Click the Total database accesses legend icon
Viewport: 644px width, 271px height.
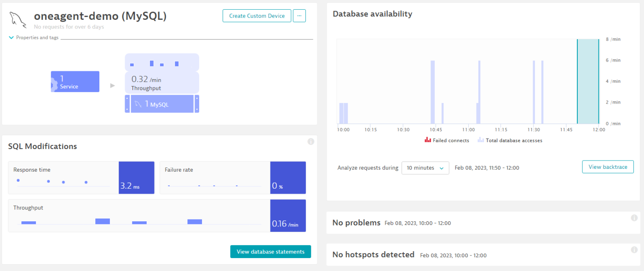tap(480, 140)
